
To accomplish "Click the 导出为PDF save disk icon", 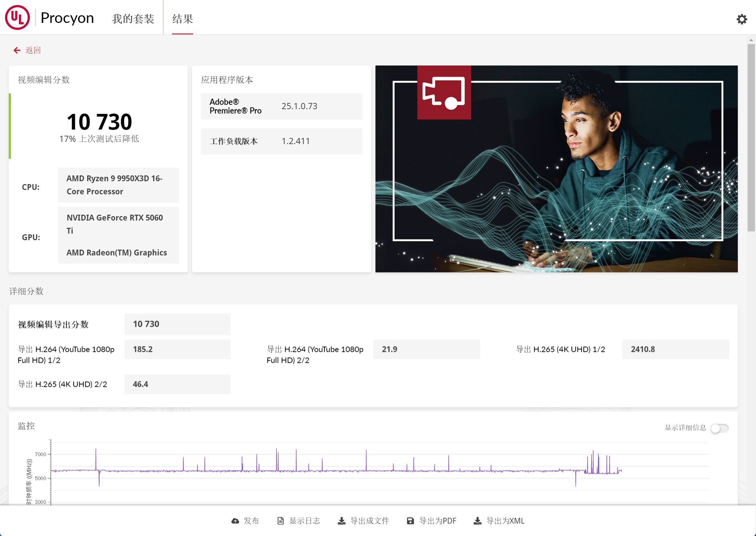I will (410, 521).
